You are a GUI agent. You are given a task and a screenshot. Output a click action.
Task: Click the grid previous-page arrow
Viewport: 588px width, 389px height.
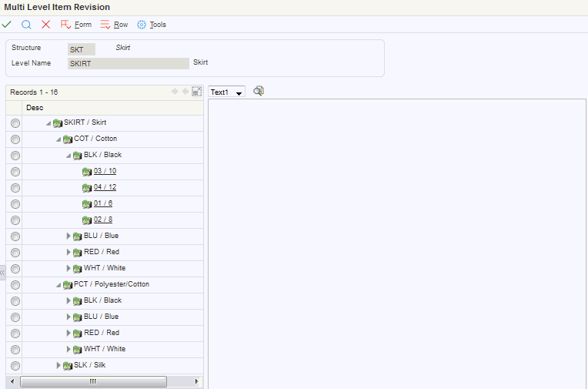click(x=175, y=92)
